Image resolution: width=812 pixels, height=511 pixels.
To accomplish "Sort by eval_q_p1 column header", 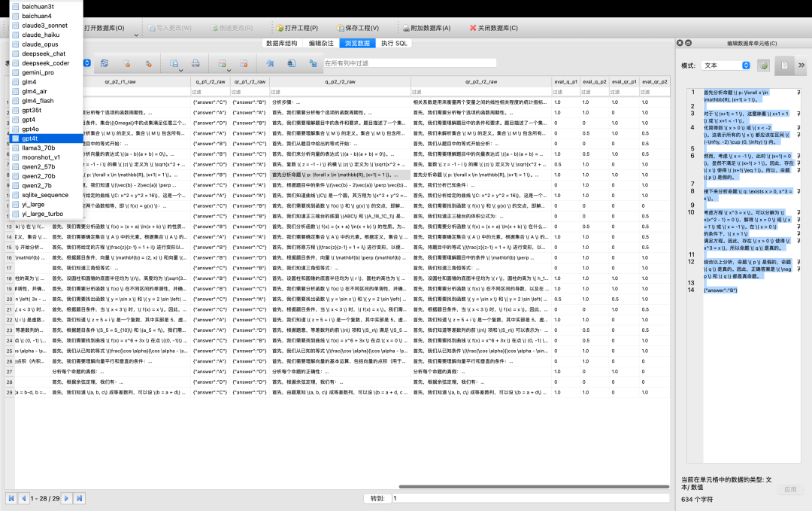I will click(x=565, y=81).
